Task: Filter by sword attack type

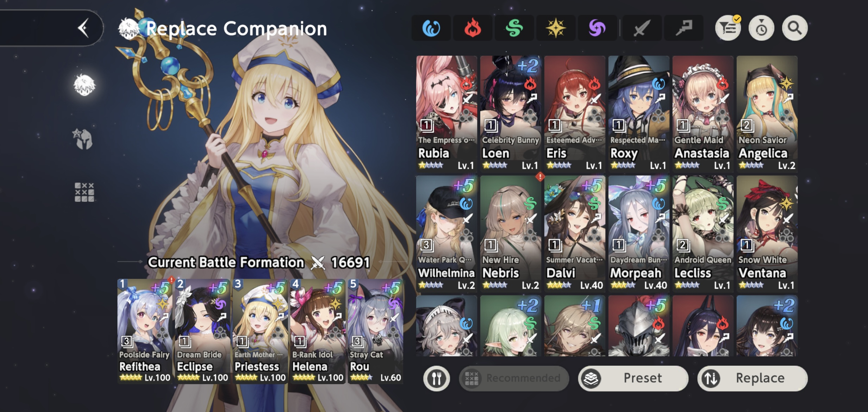Action: (x=642, y=28)
